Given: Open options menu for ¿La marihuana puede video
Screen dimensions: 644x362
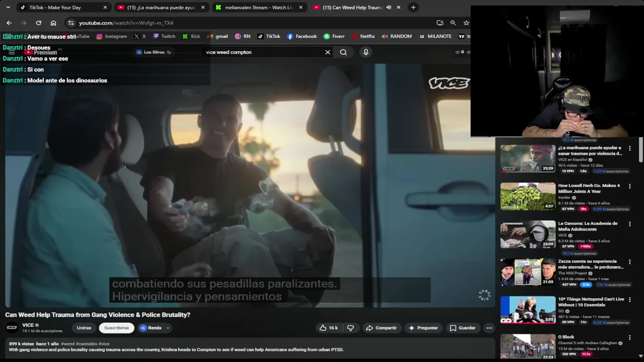Looking at the screenshot, I should pos(629,148).
